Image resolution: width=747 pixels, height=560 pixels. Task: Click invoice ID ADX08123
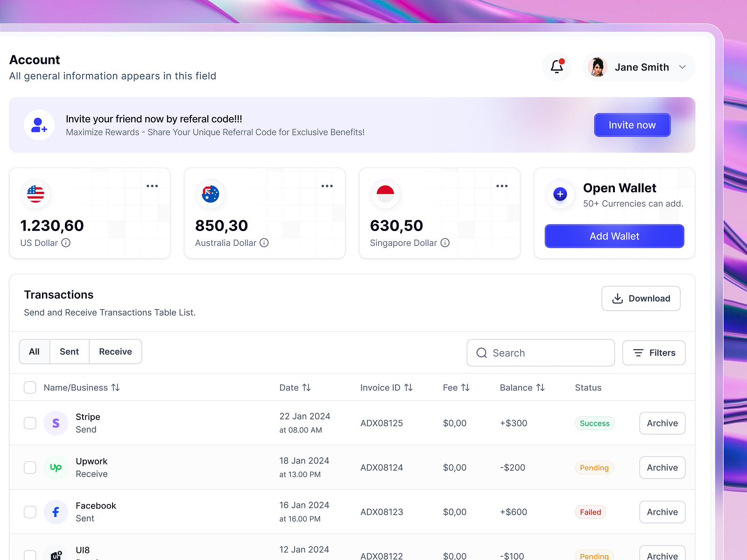pyautogui.click(x=381, y=512)
